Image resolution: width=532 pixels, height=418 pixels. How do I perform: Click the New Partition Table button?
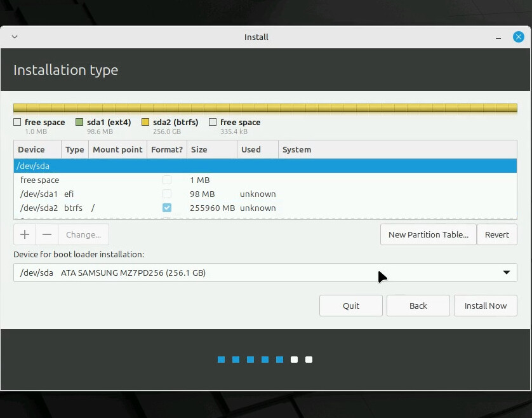(x=428, y=234)
